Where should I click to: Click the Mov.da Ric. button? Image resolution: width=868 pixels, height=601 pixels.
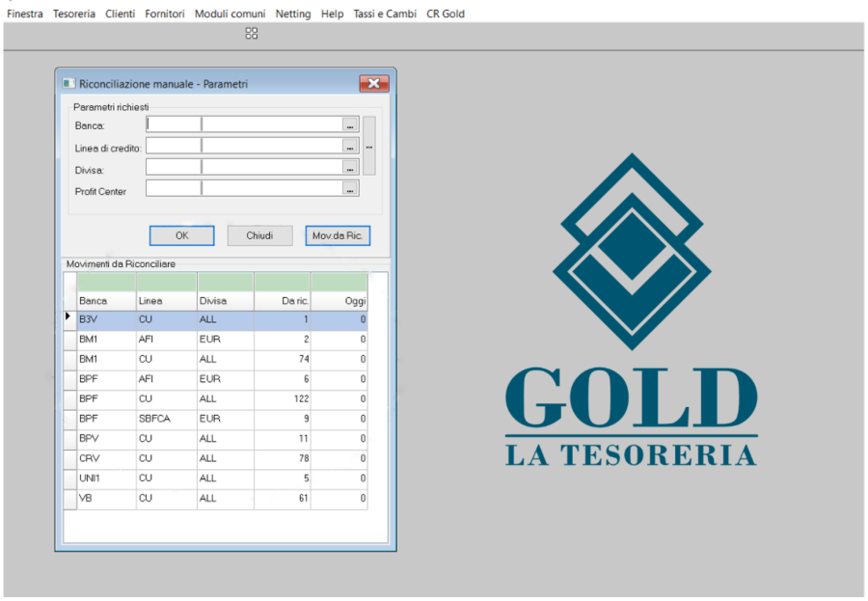338,235
